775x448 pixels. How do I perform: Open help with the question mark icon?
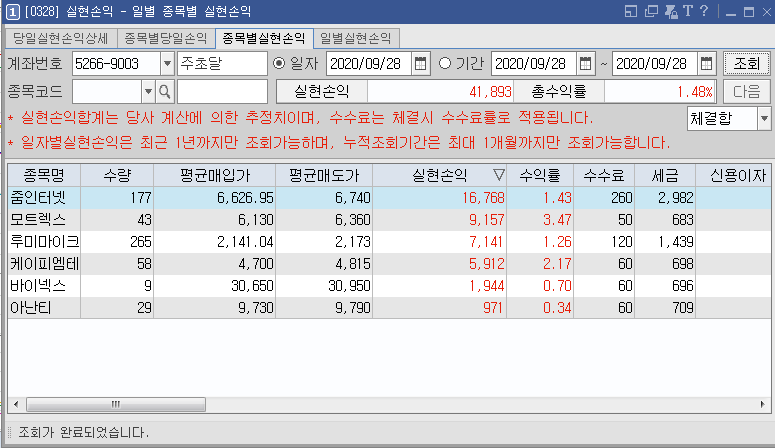pos(704,11)
